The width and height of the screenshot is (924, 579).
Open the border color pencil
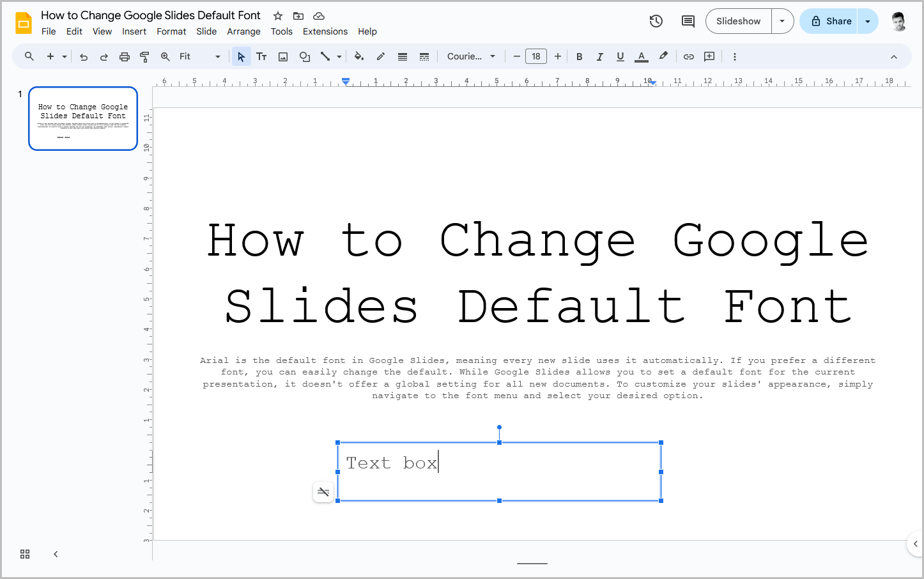click(x=381, y=57)
